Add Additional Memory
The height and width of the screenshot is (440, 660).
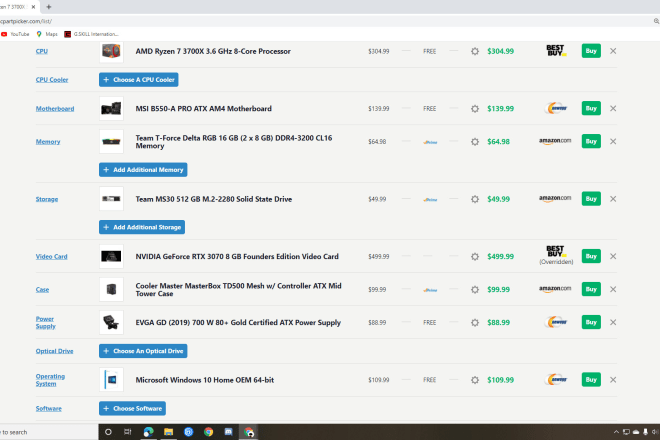[x=143, y=170]
